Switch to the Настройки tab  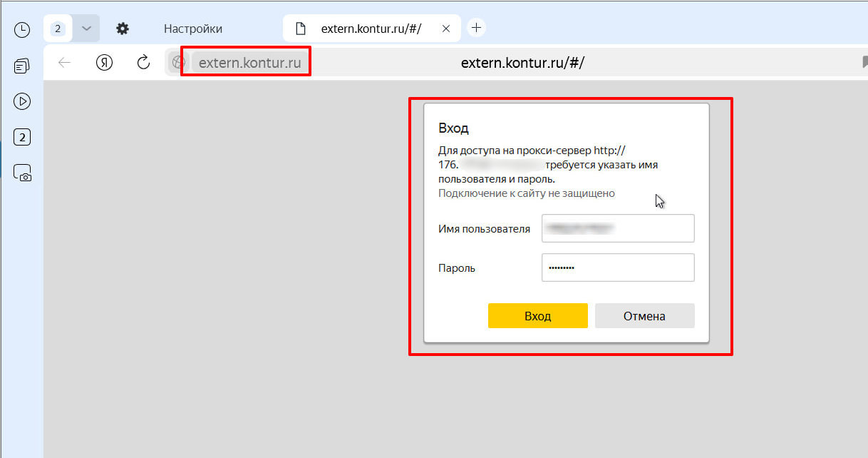coord(193,29)
